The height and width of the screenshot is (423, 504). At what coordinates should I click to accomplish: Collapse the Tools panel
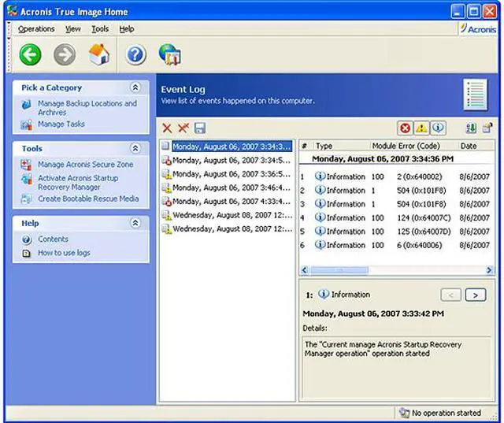click(x=135, y=148)
